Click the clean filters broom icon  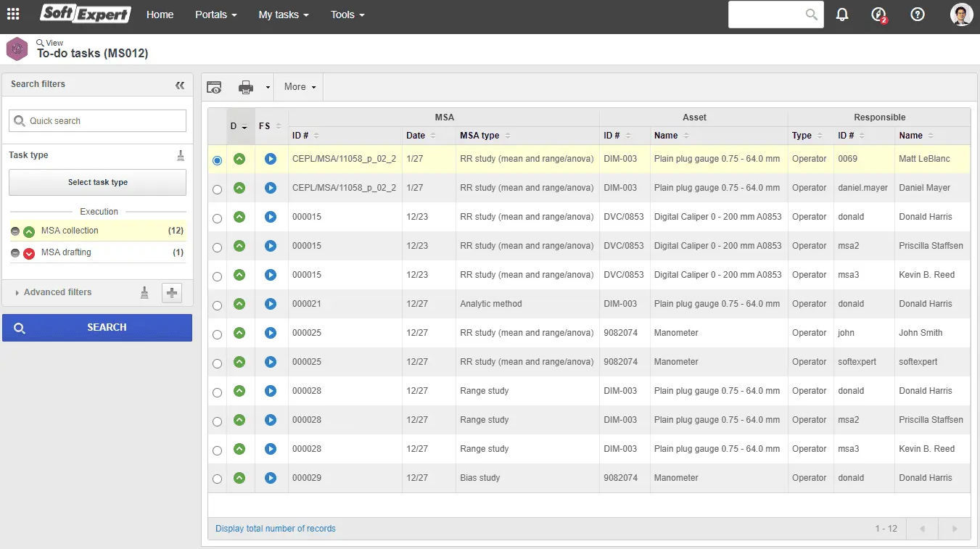pos(144,292)
